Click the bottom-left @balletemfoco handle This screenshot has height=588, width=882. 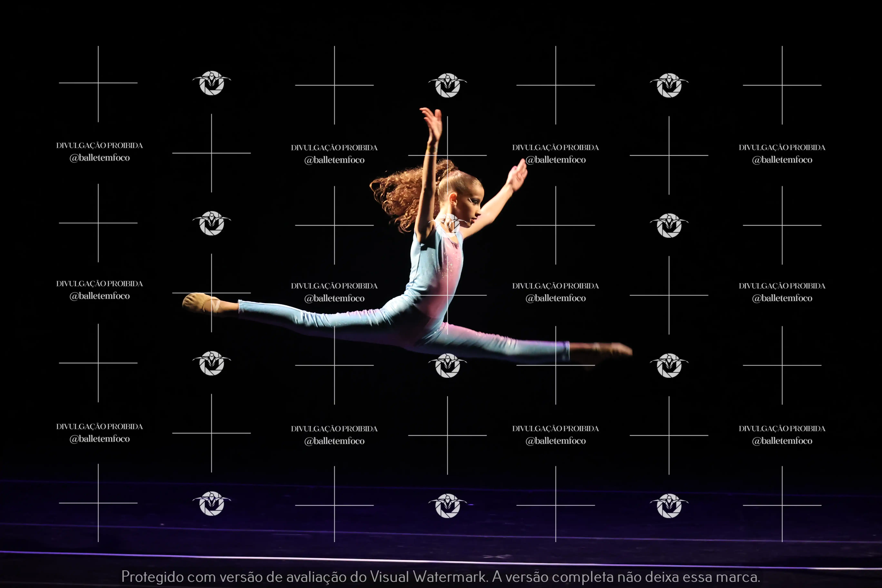point(99,439)
